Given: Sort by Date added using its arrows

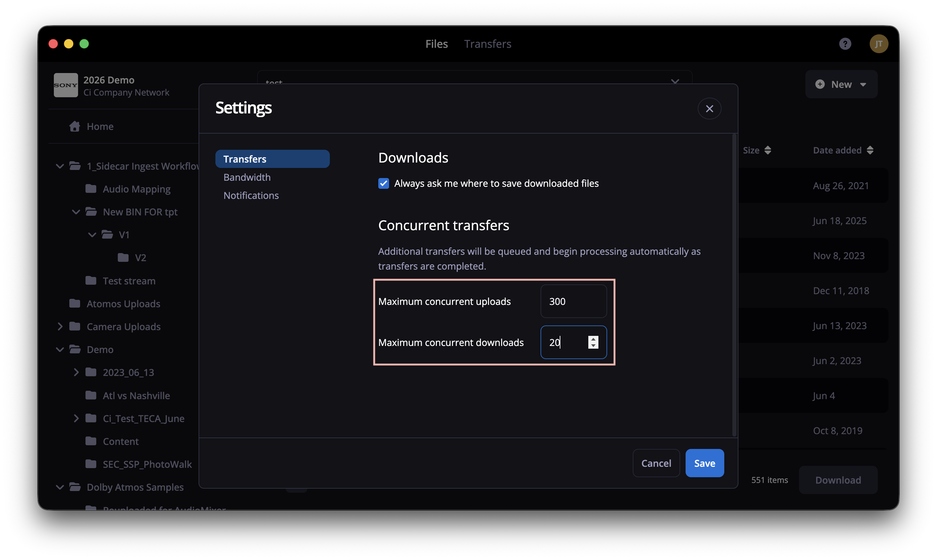Looking at the screenshot, I should tap(870, 150).
